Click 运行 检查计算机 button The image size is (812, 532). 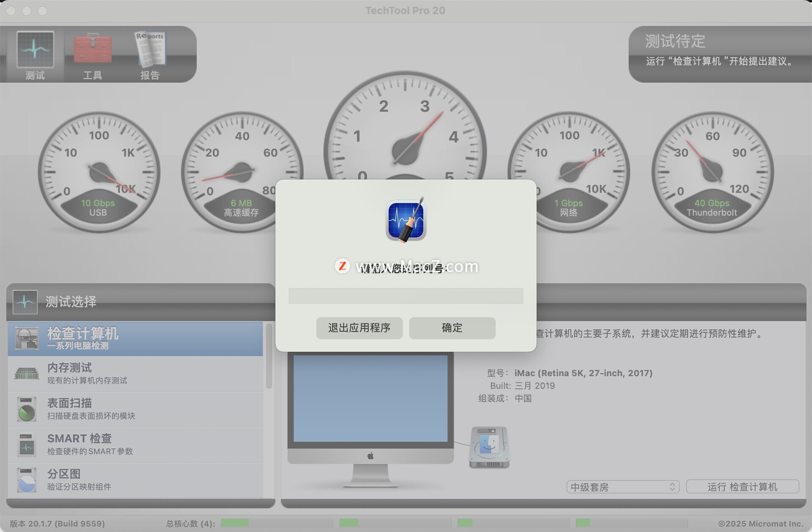pos(742,487)
